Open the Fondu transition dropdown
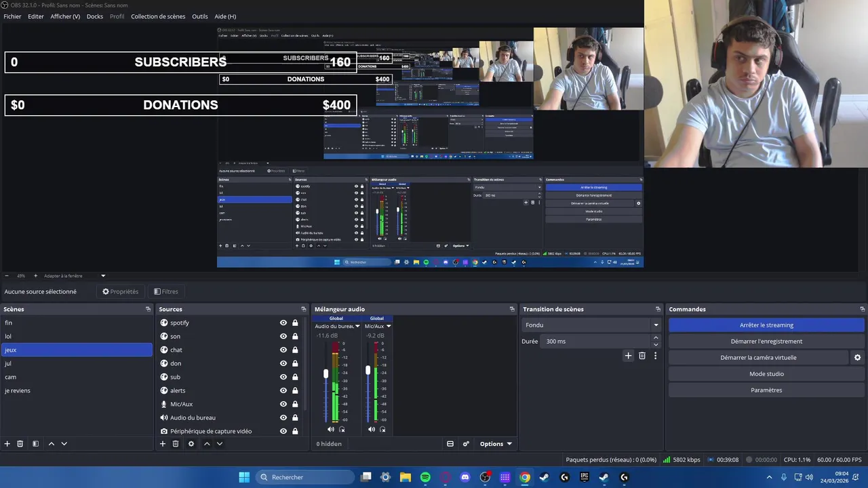This screenshot has height=488, width=868. coord(591,325)
